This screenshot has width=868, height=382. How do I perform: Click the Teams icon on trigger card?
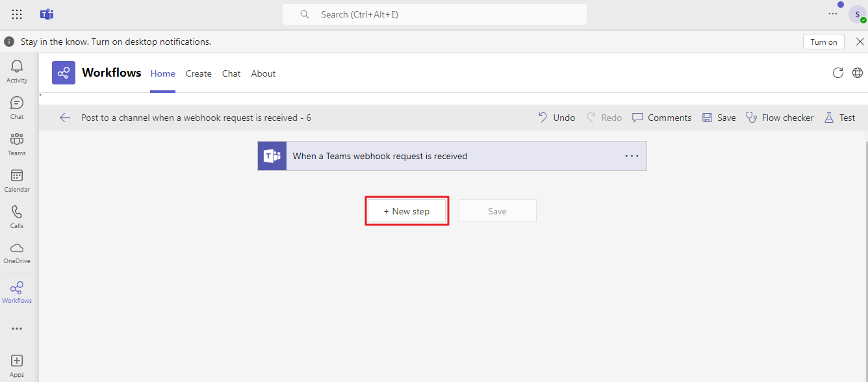(272, 156)
